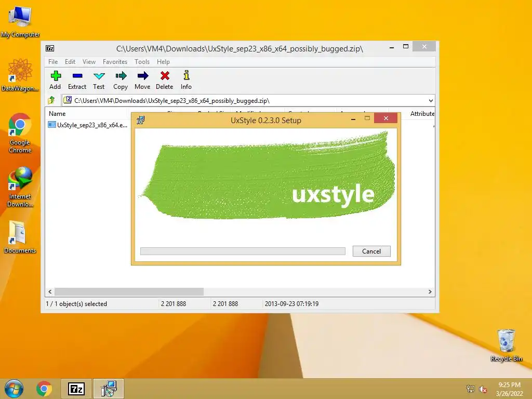Open My Computer desktop icon
This screenshot has width=532, height=399.
20,21
